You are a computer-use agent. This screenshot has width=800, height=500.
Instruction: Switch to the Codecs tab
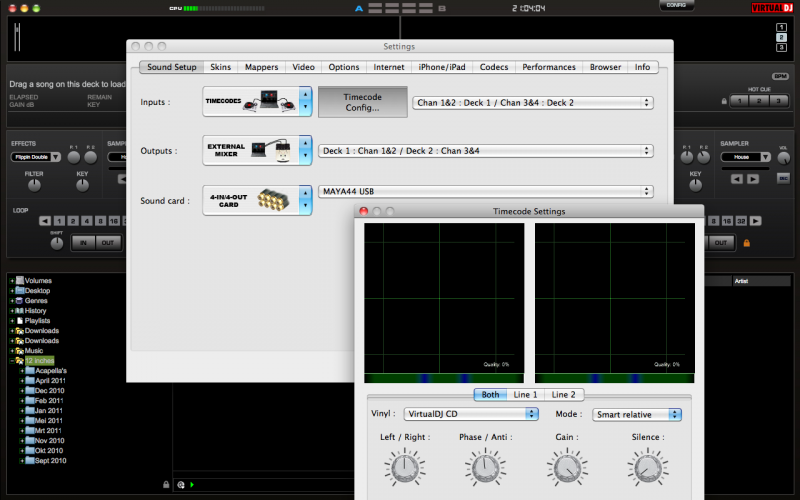tap(494, 67)
